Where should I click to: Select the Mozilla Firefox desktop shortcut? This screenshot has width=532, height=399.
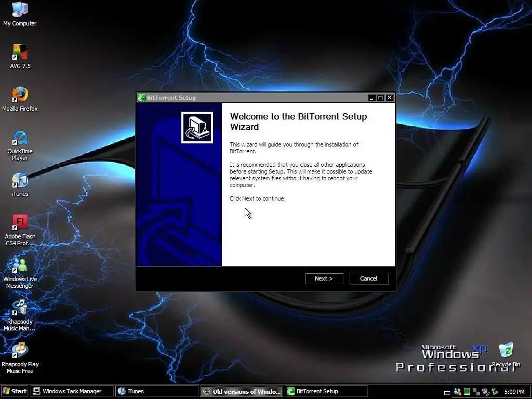click(x=20, y=99)
